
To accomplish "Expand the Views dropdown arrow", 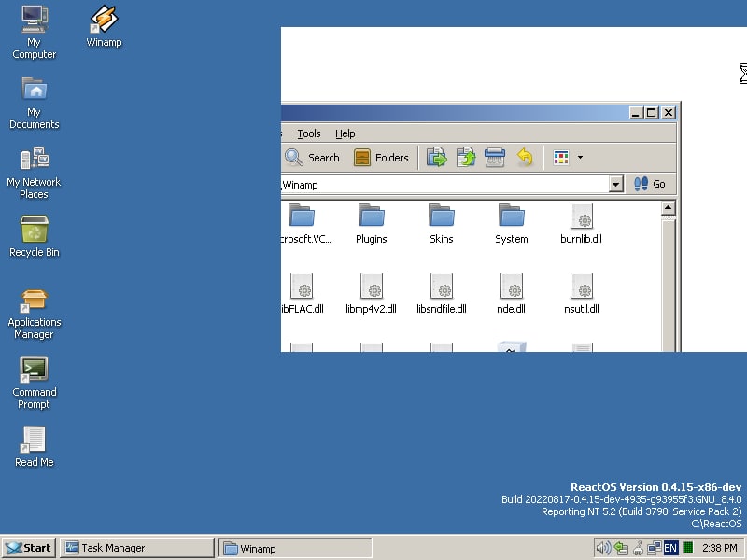I will point(580,158).
